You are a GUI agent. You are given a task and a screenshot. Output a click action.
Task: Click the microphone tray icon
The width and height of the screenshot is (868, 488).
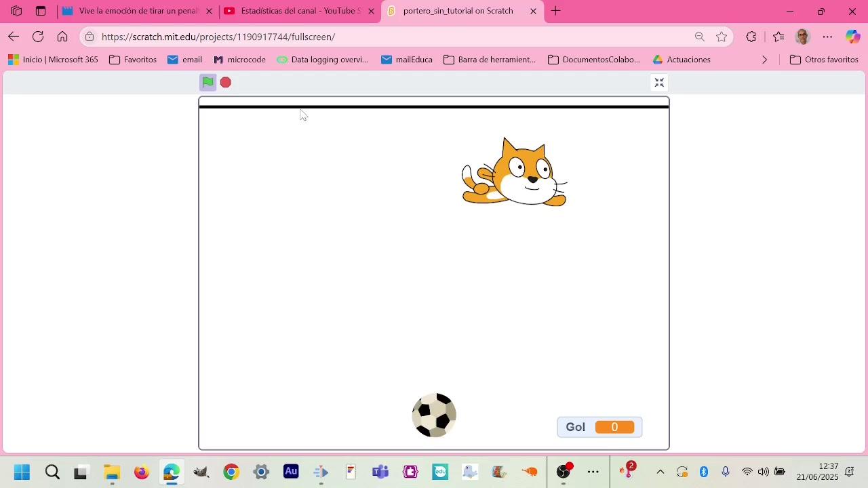click(x=726, y=472)
